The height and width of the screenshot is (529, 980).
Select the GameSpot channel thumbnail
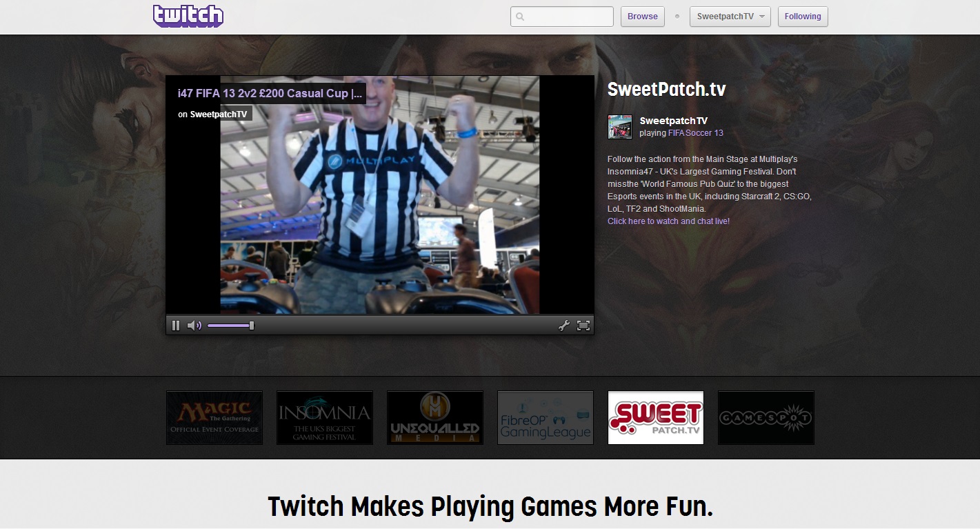click(766, 417)
